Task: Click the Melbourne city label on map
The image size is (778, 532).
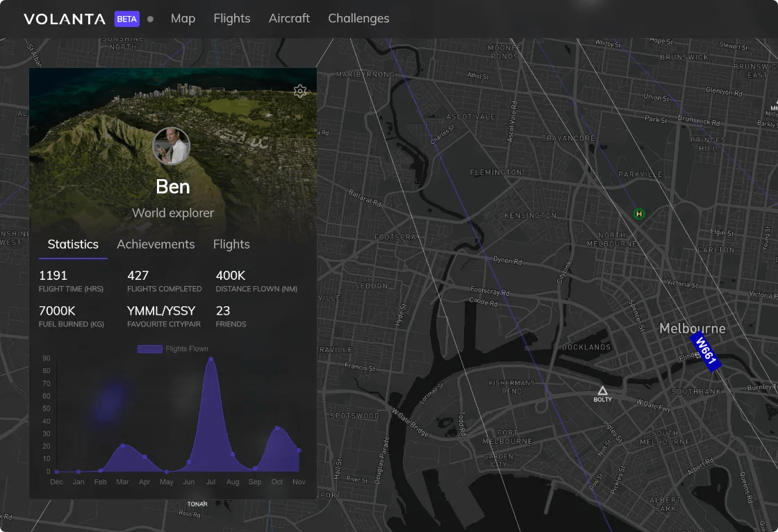Action: [x=692, y=329]
